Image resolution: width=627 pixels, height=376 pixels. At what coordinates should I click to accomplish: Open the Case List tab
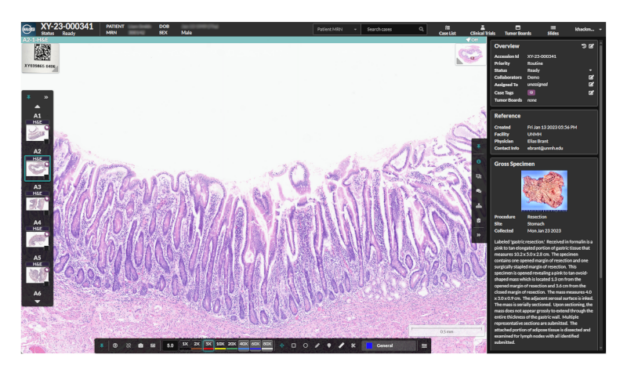point(447,30)
